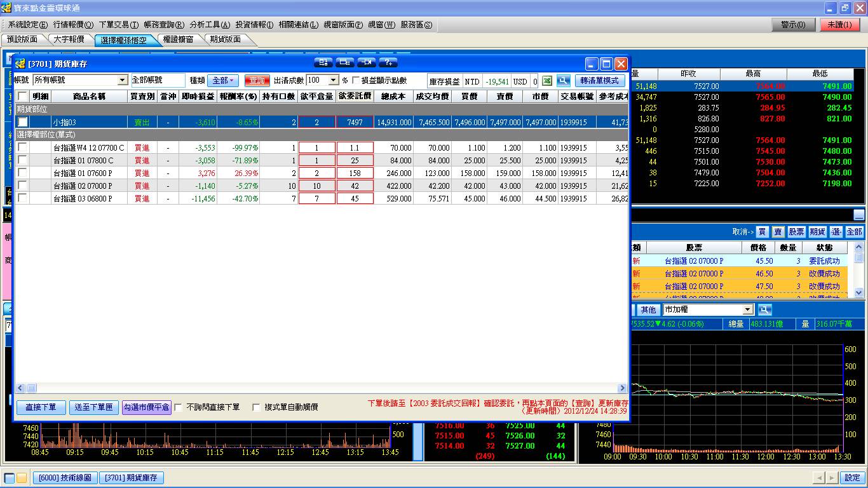Open the 投資情報(I) menu
The width and height of the screenshot is (868, 488).
click(x=254, y=25)
